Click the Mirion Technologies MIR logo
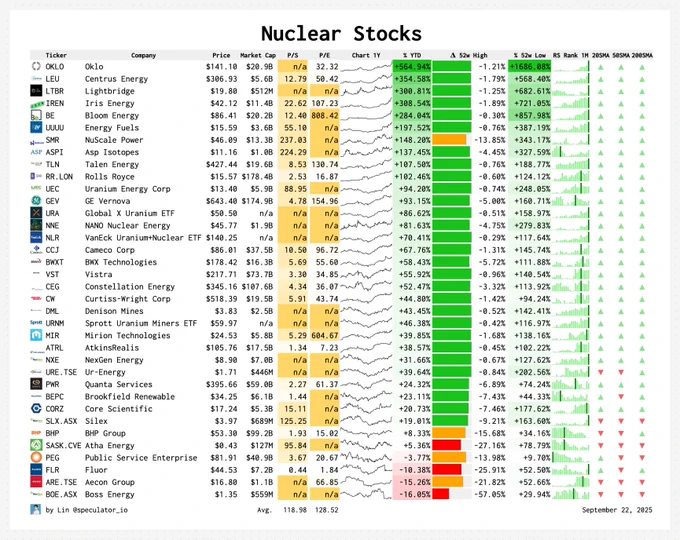The height and width of the screenshot is (540, 680). coord(36,335)
